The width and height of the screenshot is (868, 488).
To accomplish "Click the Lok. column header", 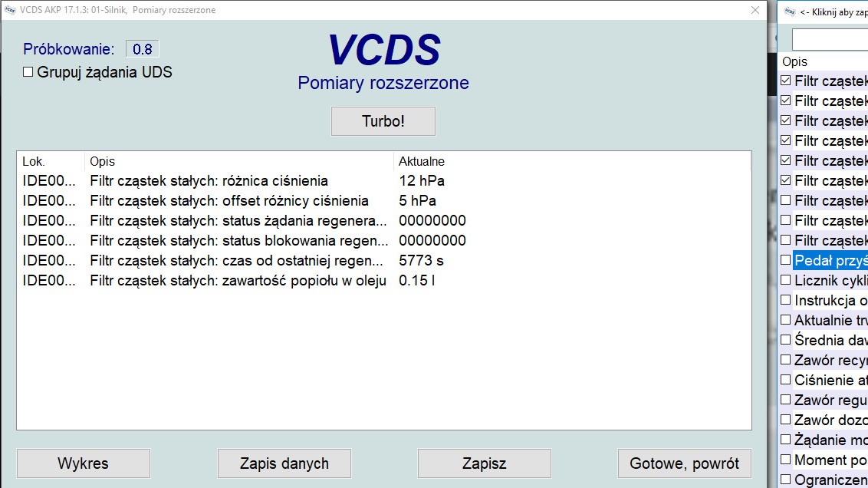I will [x=34, y=162].
